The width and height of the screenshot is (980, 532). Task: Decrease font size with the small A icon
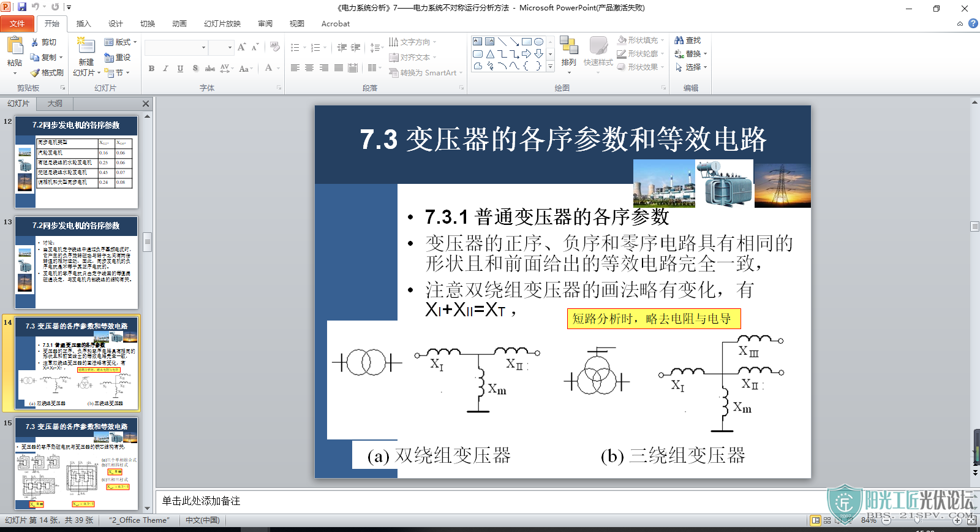tap(255, 47)
